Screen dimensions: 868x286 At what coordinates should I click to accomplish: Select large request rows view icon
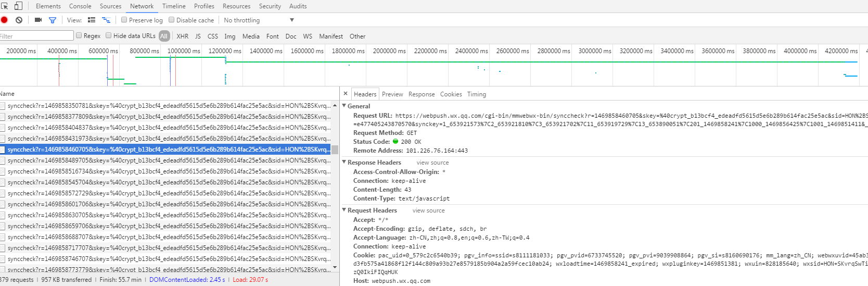click(92, 20)
